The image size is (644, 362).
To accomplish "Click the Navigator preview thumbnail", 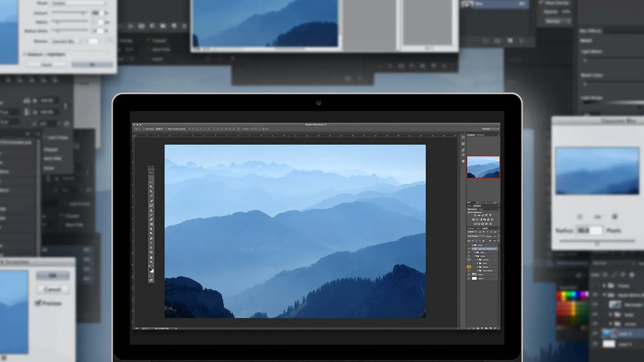I will (483, 167).
